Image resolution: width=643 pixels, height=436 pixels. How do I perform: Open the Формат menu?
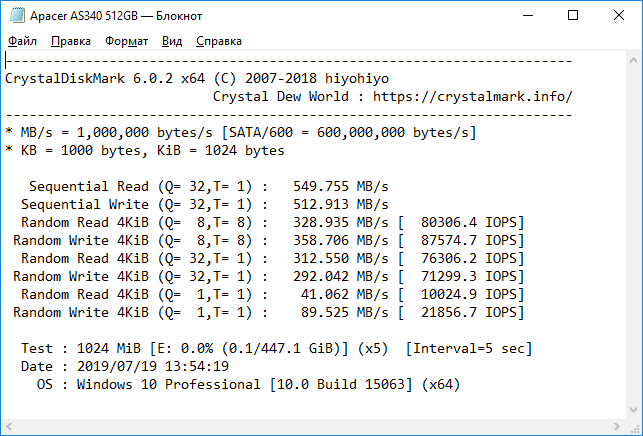pos(126,41)
